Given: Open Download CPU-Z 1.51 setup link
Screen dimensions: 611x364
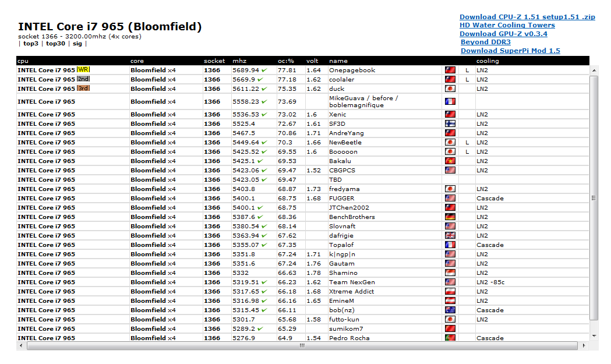Looking at the screenshot, I should (527, 17).
